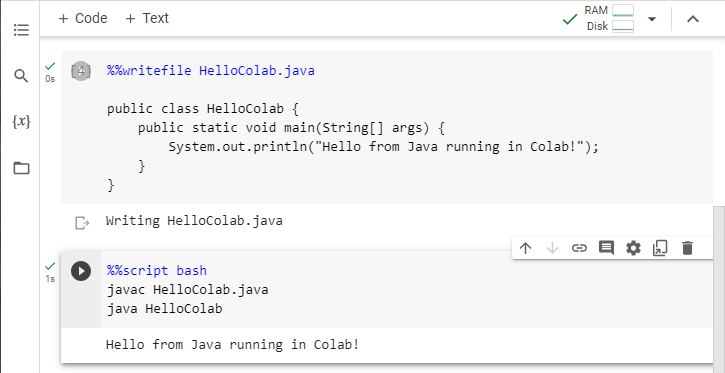Open the Files folder icon in sidebar
Viewport: 725px width, 373px height.
21,168
